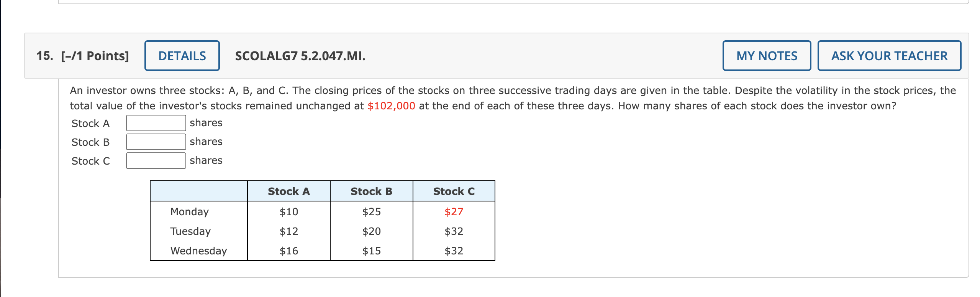
Task: Click the $16 Wednesday Stock A cell
Action: (288, 251)
